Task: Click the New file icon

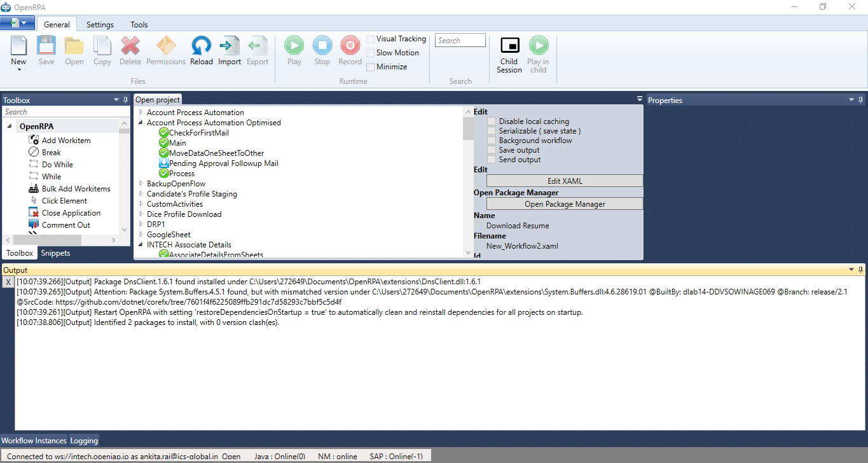Action: (x=18, y=46)
